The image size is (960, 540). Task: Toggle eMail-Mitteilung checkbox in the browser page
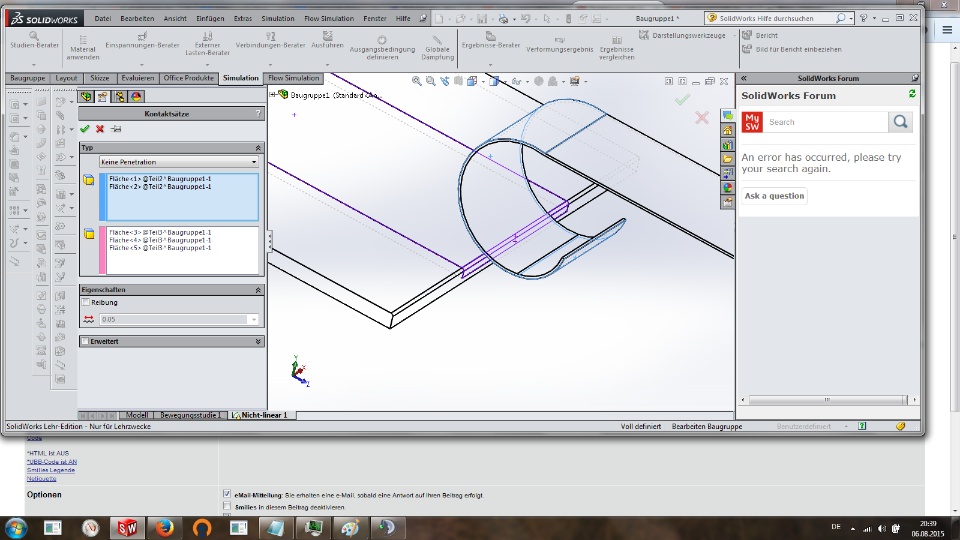[227, 494]
